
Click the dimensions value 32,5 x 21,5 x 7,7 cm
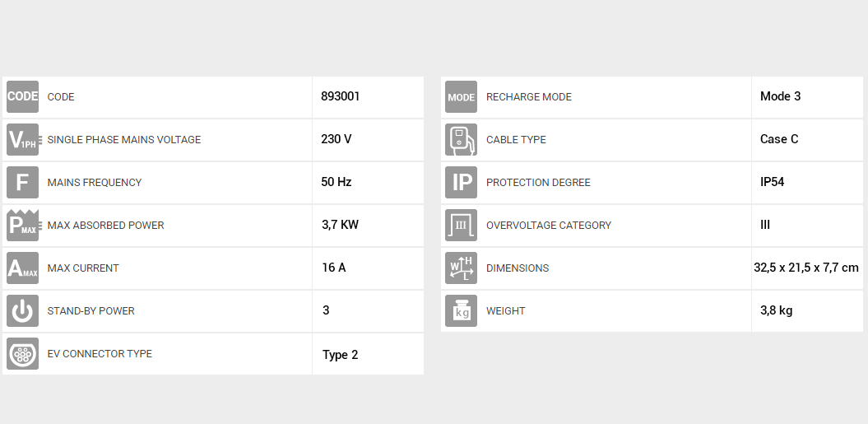(x=805, y=268)
